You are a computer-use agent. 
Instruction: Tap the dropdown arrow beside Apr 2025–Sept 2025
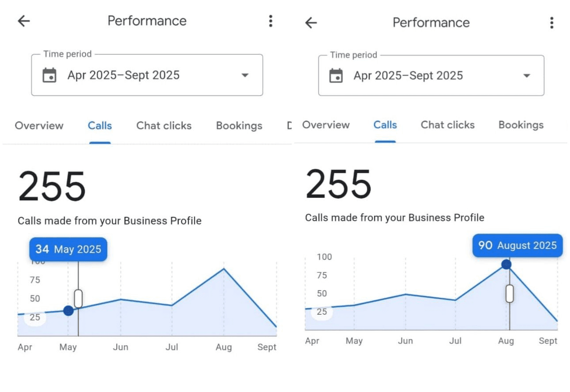(x=245, y=75)
